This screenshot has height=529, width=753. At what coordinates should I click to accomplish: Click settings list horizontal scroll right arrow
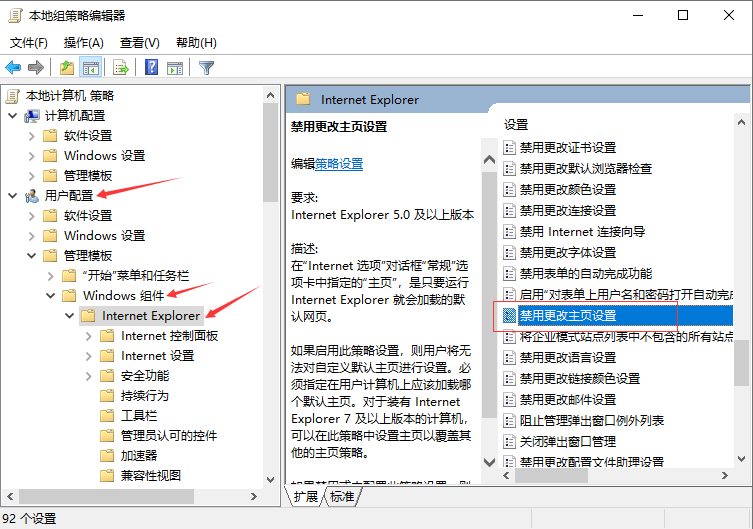(x=725, y=475)
